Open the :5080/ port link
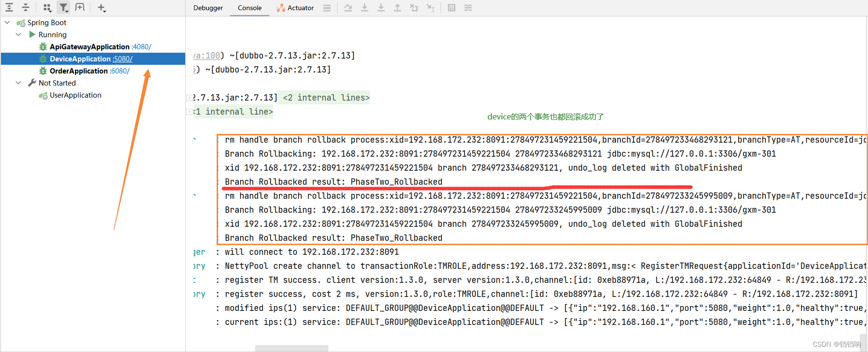The width and height of the screenshot is (868, 352). tap(123, 59)
